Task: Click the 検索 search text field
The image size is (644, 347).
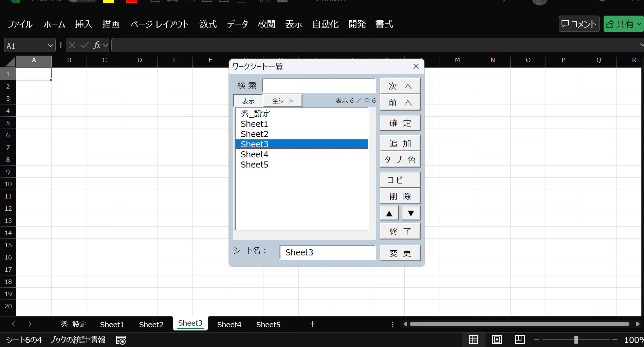Action: (x=318, y=85)
